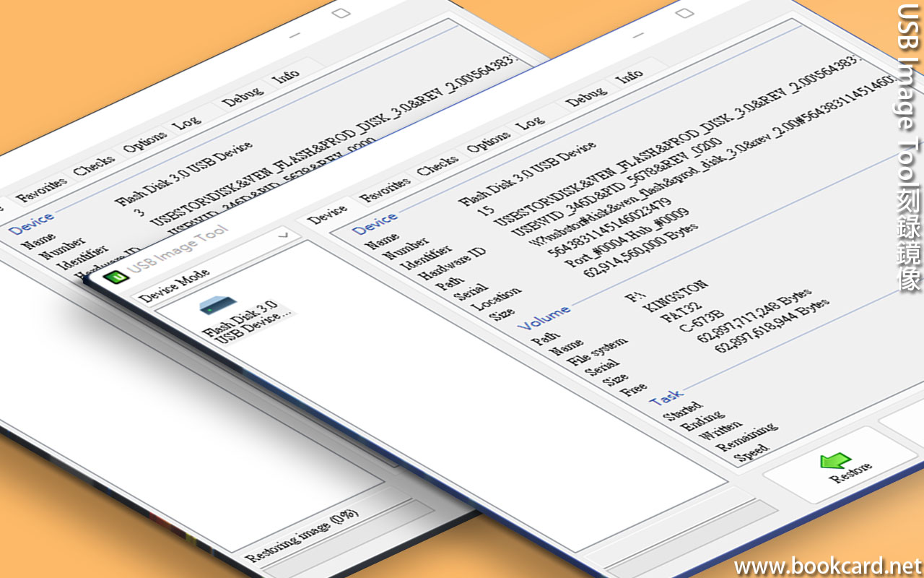Viewport: 924px width, 578px height.
Task: Open the Device Mode dropdown
Action: (x=215, y=267)
